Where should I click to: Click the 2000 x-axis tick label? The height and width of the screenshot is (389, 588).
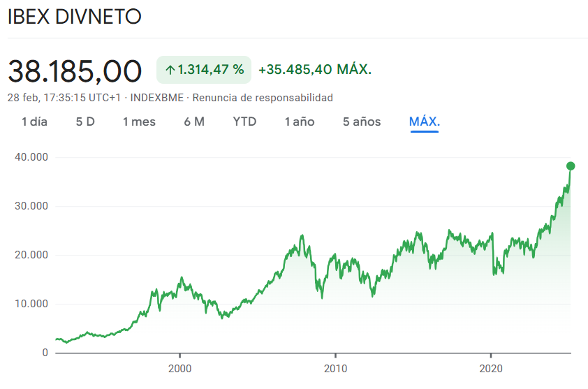(179, 368)
